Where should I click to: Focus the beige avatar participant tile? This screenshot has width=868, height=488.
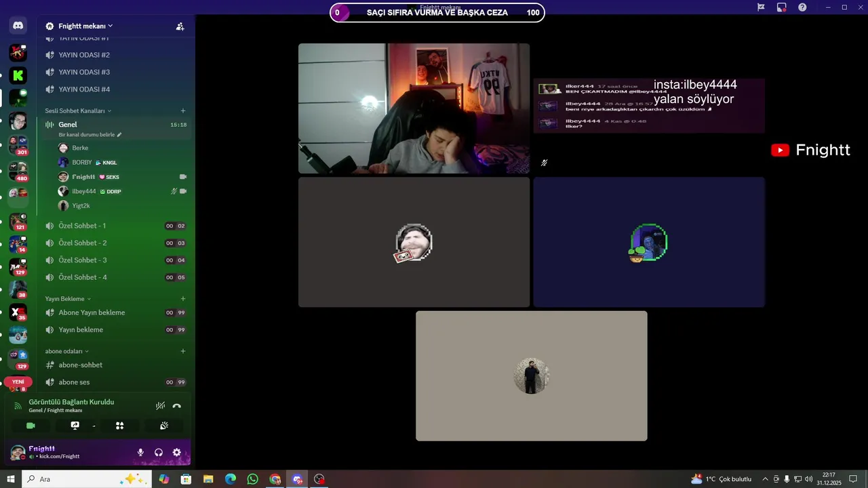(532, 376)
